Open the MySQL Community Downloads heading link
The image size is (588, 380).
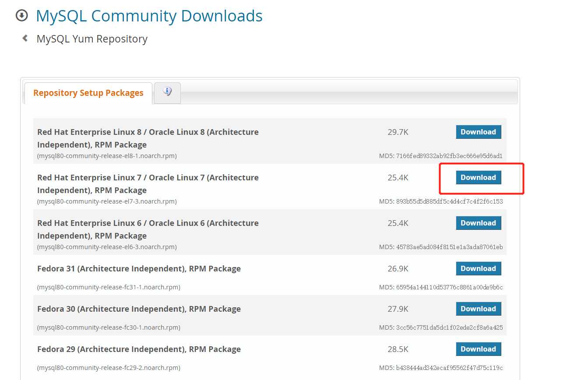(x=149, y=16)
